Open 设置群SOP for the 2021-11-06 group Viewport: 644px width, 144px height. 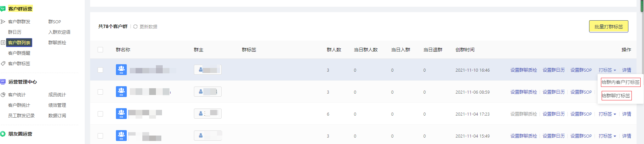click(581, 92)
